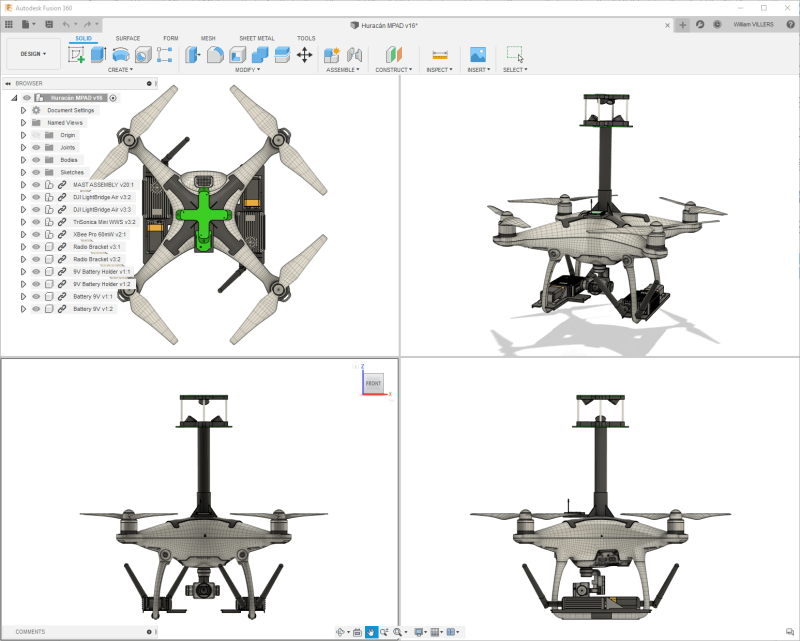Image resolution: width=800 pixels, height=641 pixels.
Task: Select the Offset Face tool
Action: [282, 55]
